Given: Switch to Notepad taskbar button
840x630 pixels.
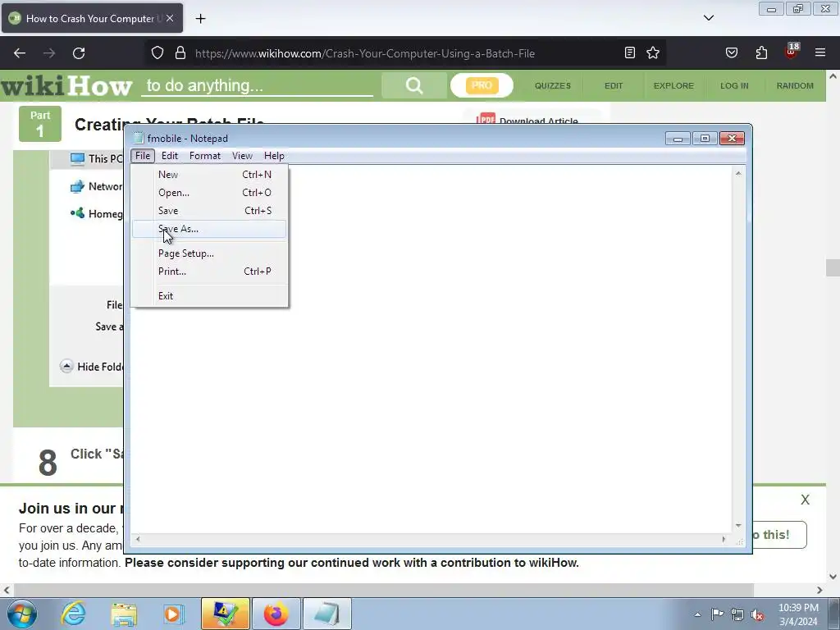Looking at the screenshot, I should click(327, 614).
